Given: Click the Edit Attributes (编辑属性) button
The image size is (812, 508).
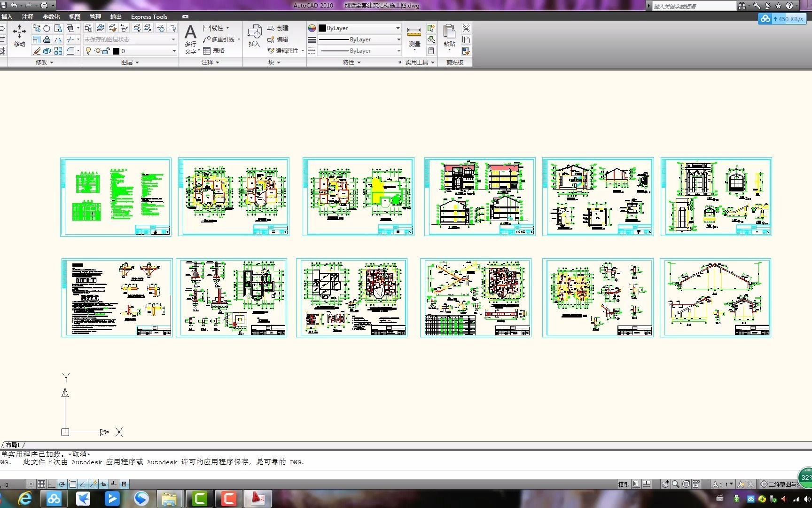Looking at the screenshot, I should (285, 51).
